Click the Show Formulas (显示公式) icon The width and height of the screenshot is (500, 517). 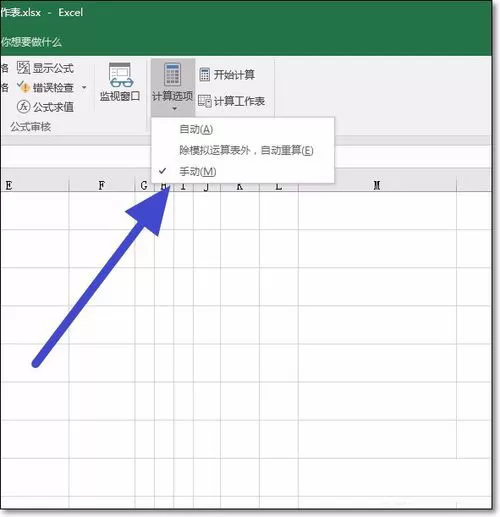(x=24, y=68)
